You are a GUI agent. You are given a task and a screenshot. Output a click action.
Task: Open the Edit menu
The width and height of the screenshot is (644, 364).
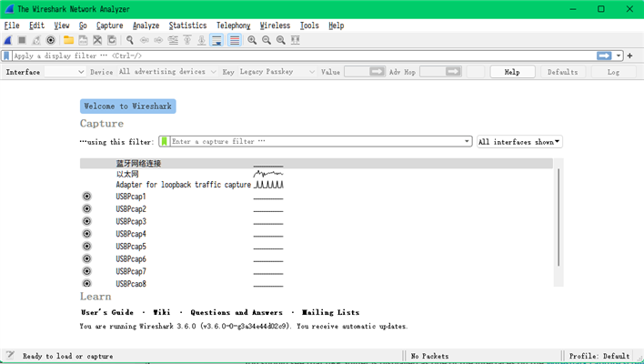36,25
